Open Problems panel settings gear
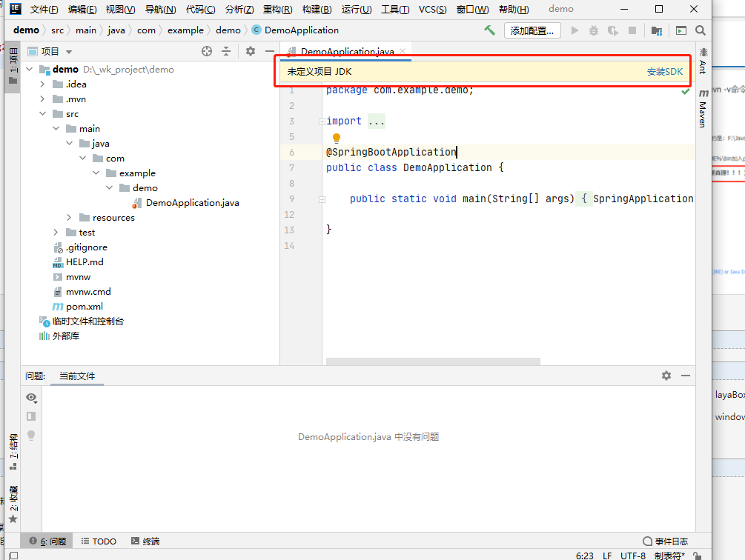Viewport: 745px width, 560px height. click(x=666, y=376)
